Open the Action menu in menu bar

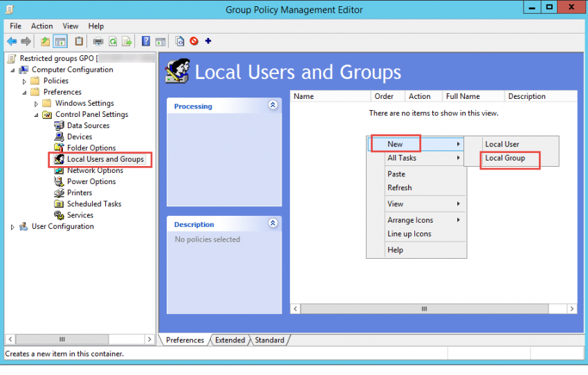pyautogui.click(x=42, y=26)
